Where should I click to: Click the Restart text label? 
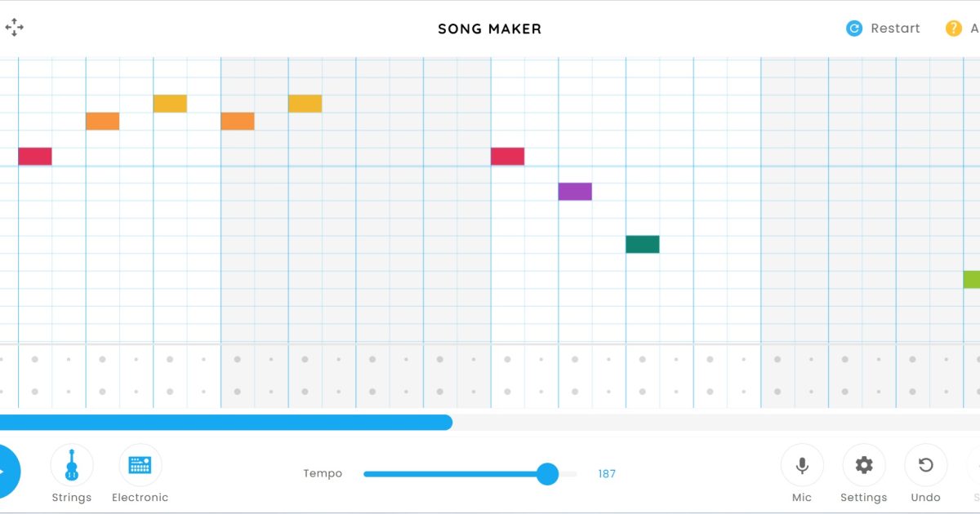click(x=895, y=29)
